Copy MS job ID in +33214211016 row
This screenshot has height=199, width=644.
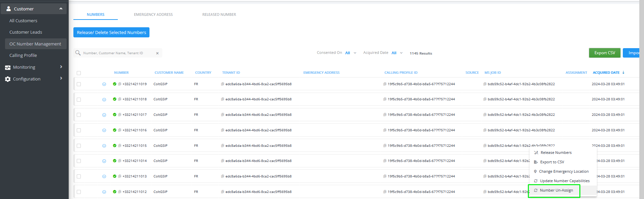point(485,130)
